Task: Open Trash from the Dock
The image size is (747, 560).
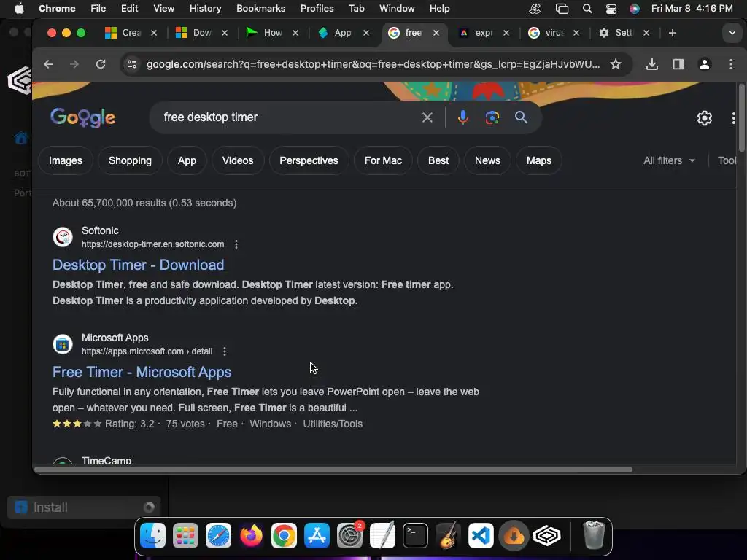Action: coord(594,536)
